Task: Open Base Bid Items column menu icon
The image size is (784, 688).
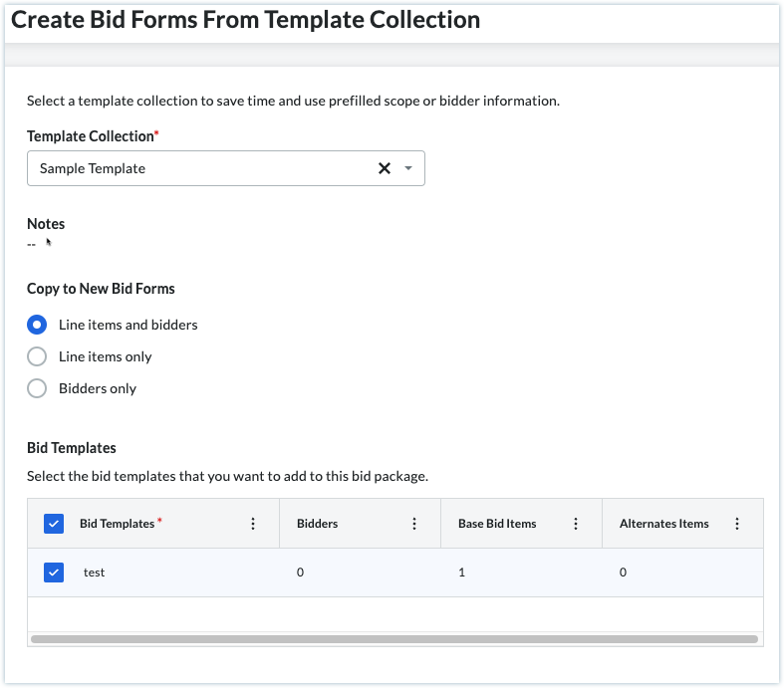Action: pos(576,524)
